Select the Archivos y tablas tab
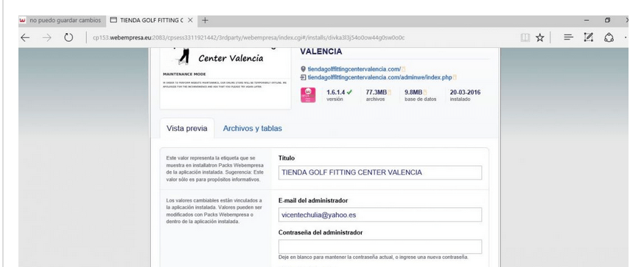Viewport: 644px width, 267px height. [252, 129]
